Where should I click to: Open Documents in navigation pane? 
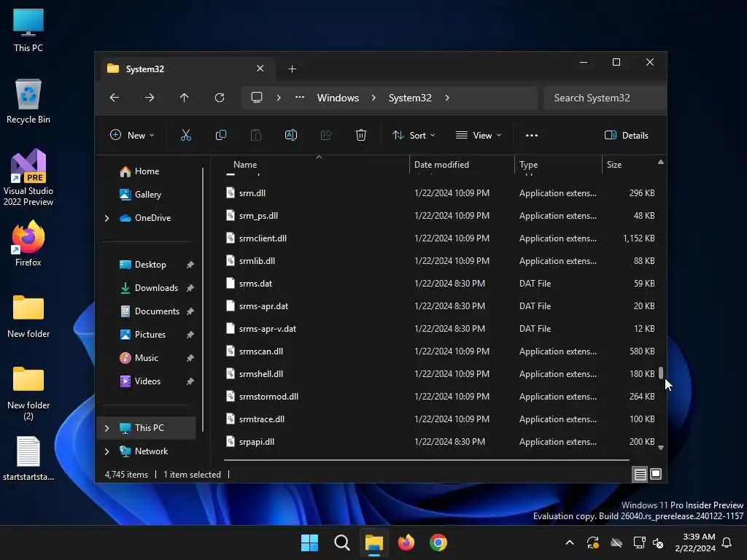[157, 311]
